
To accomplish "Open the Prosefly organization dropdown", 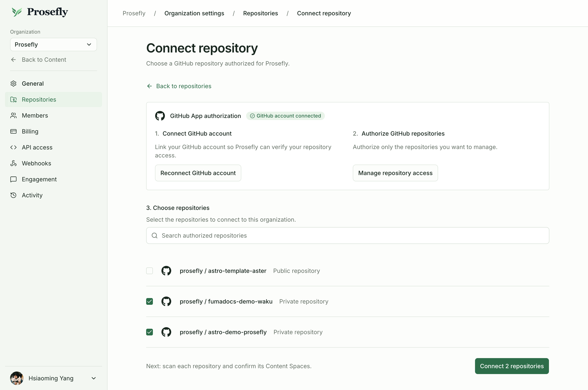I will pyautogui.click(x=54, y=44).
